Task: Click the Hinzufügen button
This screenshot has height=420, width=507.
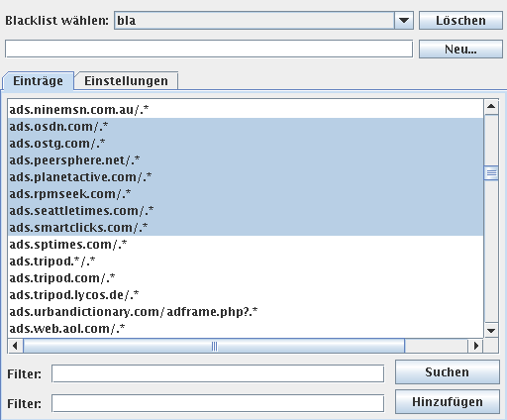Action: [448, 402]
